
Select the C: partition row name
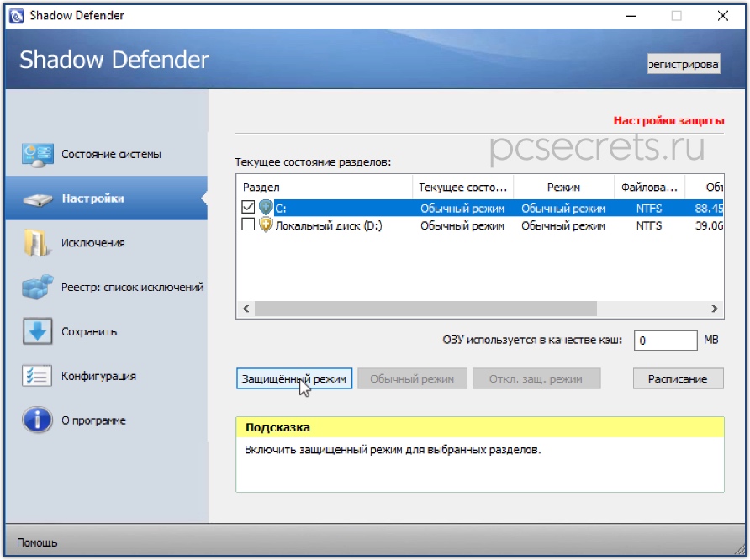281,209
